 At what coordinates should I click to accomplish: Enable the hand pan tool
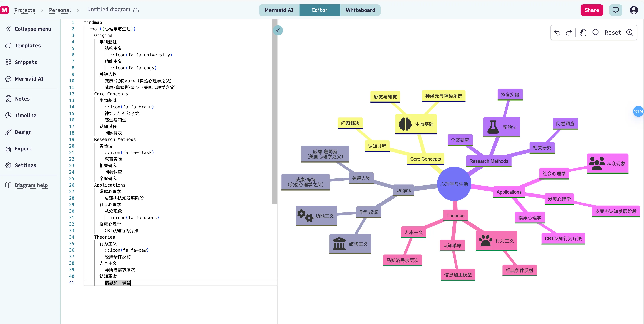[x=583, y=33]
